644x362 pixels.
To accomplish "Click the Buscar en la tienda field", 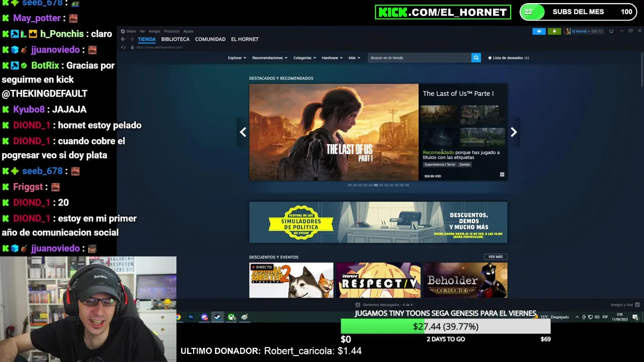I will click(x=419, y=58).
